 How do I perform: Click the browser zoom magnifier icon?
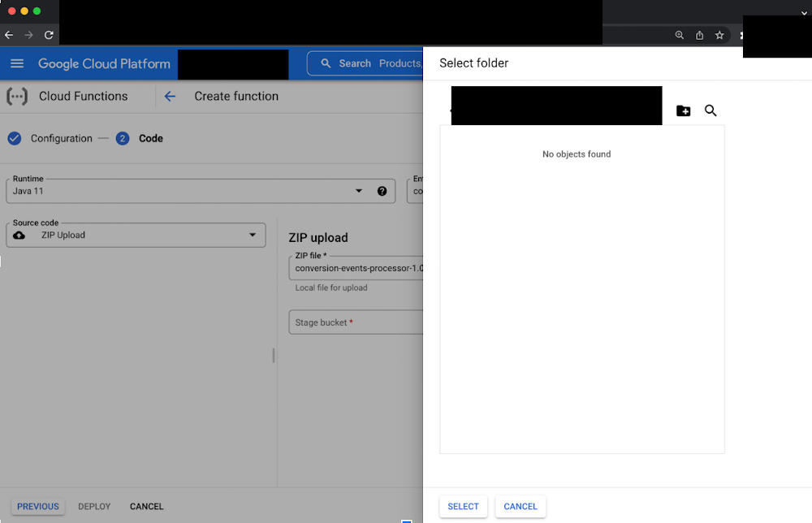(x=680, y=35)
